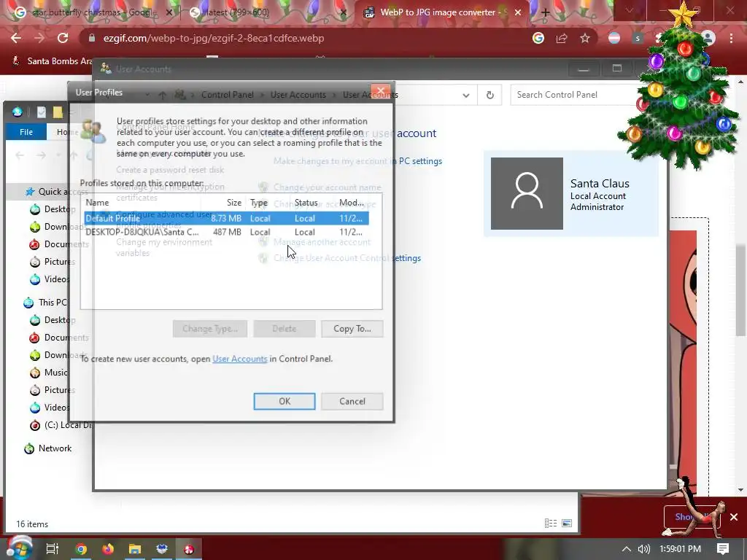The image size is (747, 560).
Task: Click the first User Accounts breadcrumb
Action: pyautogui.click(x=298, y=95)
